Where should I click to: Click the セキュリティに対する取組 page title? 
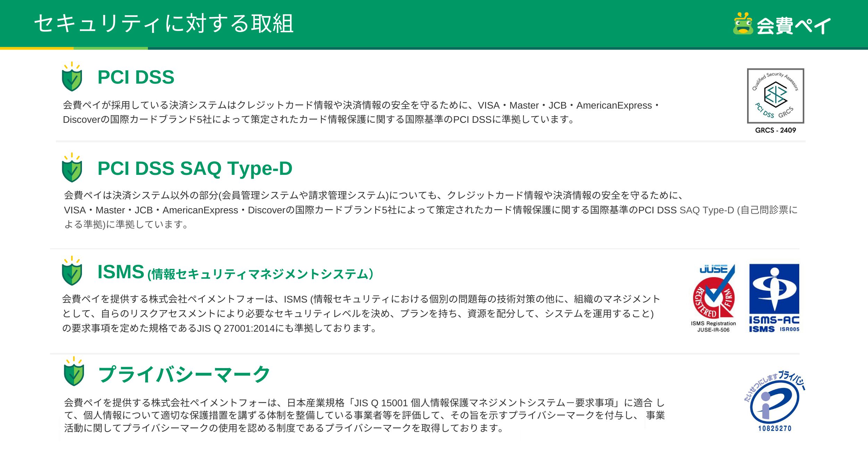point(164,24)
